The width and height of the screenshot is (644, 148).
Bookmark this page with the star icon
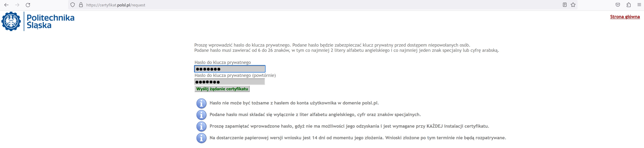pyautogui.click(x=573, y=5)
